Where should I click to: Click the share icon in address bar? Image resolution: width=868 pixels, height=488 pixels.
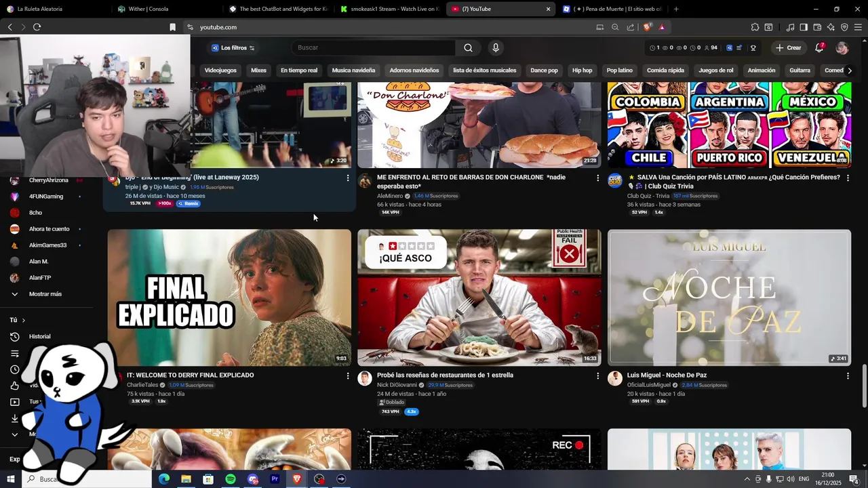[631, 27]
